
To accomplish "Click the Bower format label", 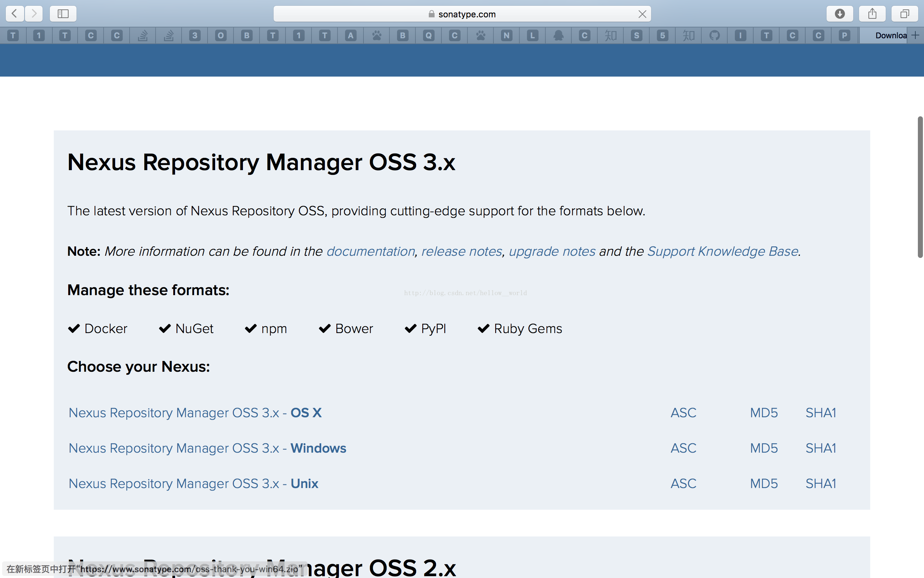I will (x=354, y=329).
